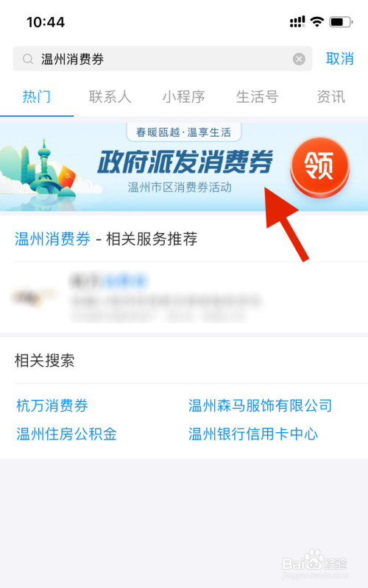The height and width of the screenshot is (588, 368).
Task: Tap the blurred service logo thumbnail
Action: pyautogui.click(x=35, y=297)
